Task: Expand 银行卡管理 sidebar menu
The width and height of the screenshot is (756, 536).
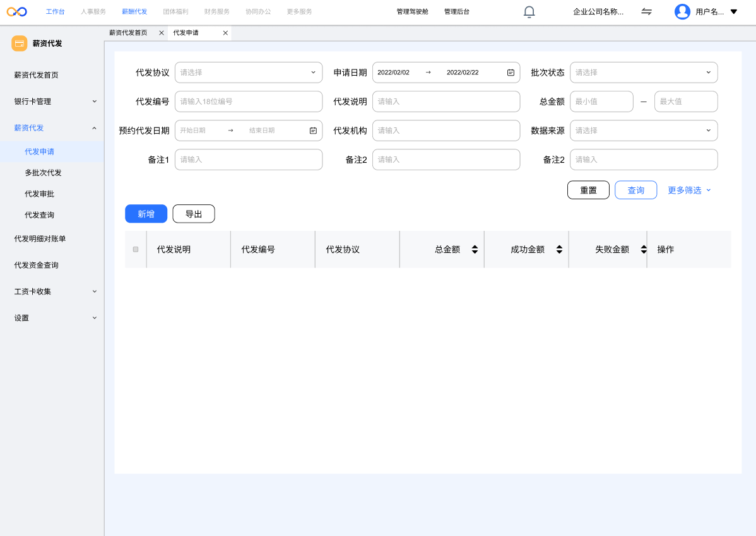Action: [95, 102]
